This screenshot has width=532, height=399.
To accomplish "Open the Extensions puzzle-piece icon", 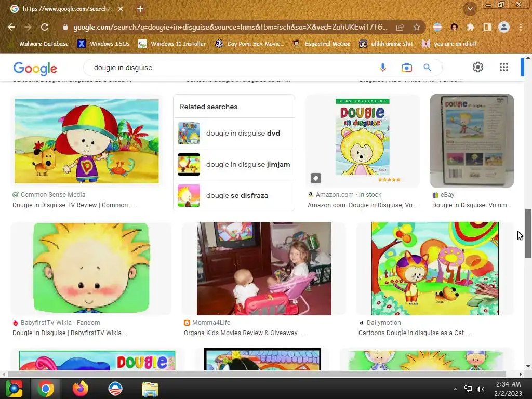I will [x=470, y=27].
